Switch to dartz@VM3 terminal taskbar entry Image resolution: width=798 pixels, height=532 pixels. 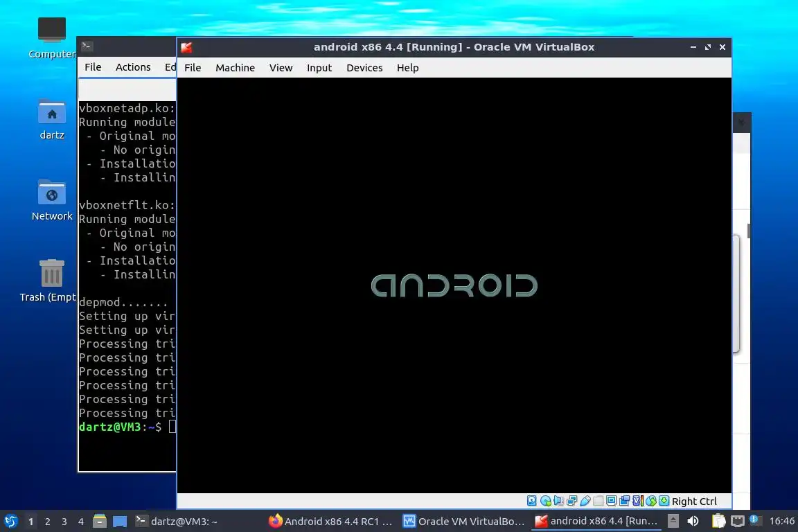[x=177, y=522]
